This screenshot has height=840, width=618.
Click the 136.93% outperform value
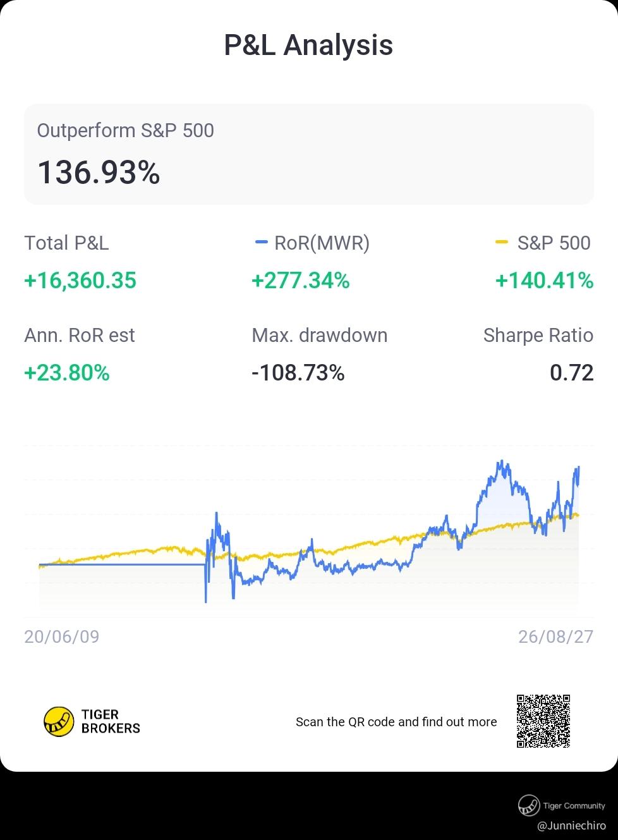tap(99, 173)
